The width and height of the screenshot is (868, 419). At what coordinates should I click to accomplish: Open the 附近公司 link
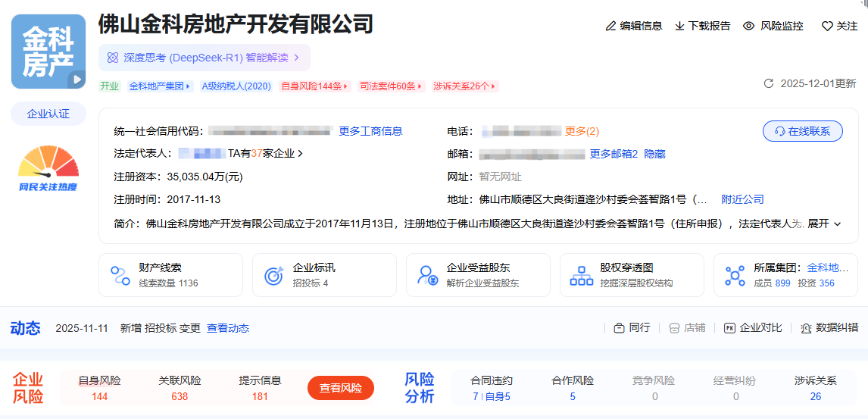pyautogui.click(x=742, y=199)
